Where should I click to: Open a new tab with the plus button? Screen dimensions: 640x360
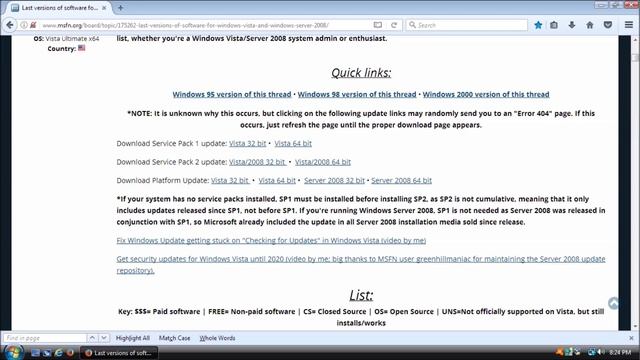120,8
